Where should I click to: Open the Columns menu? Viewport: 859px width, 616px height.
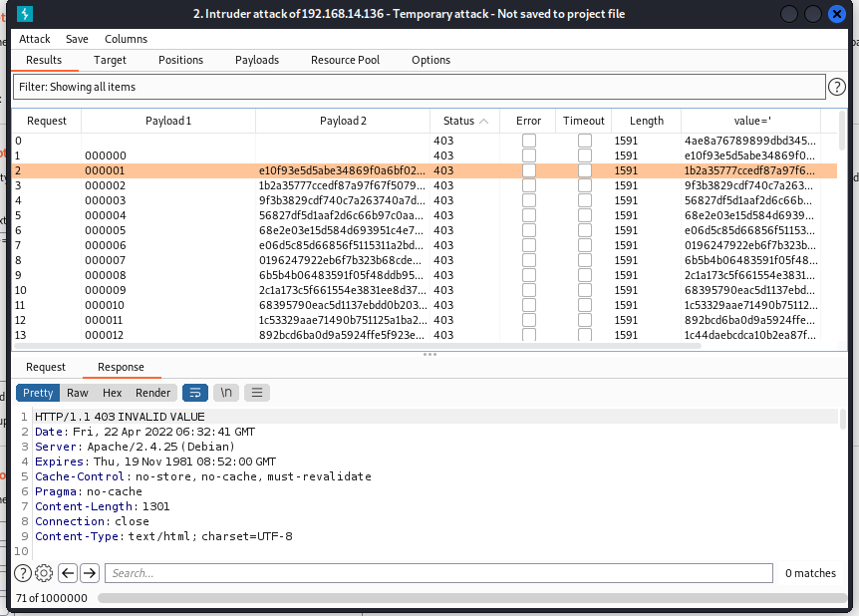click(x=126, y=39)
